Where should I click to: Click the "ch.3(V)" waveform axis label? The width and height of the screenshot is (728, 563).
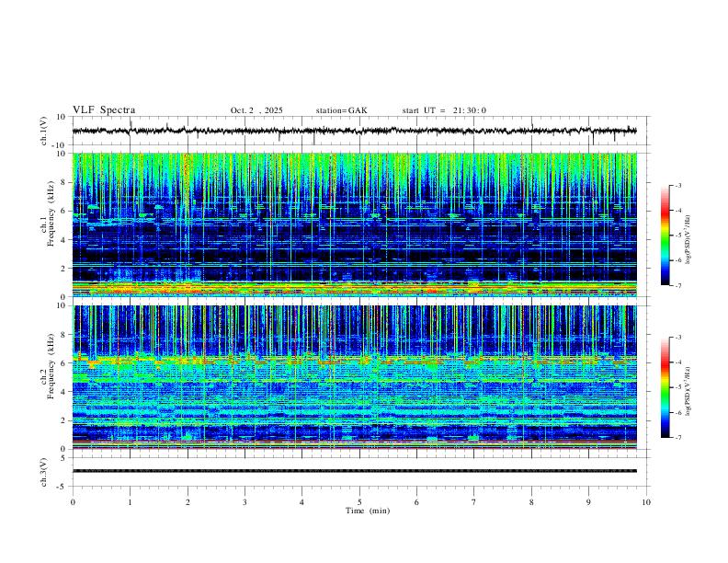(44, 472)
